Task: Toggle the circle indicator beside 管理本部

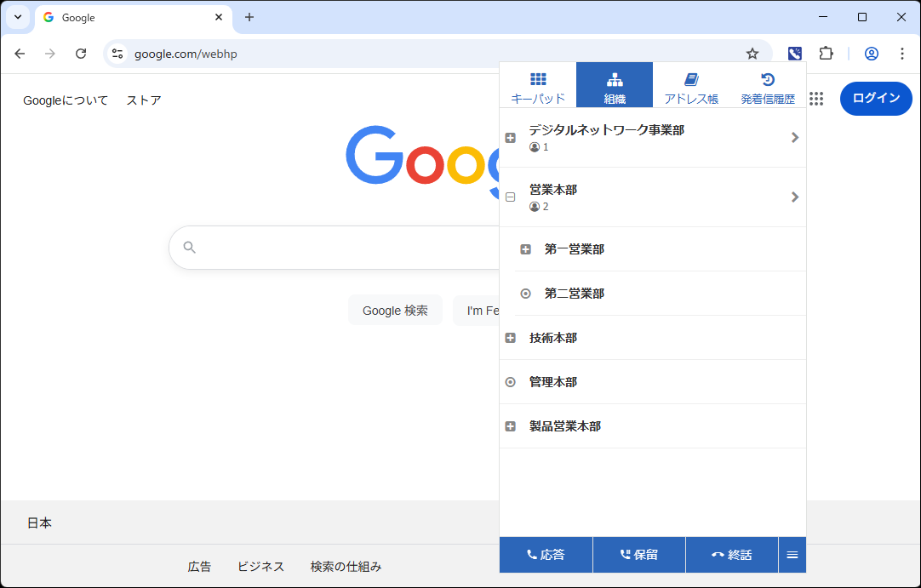Action: 510,381
